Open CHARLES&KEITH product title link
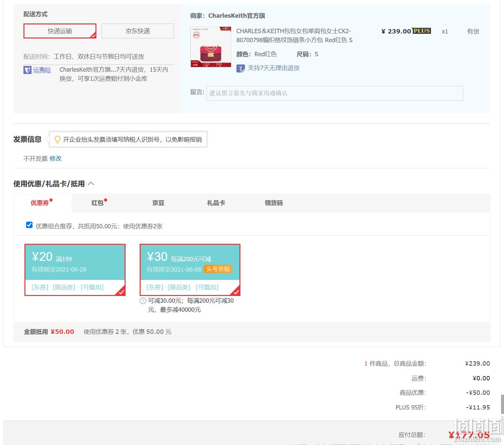The image size is (504, 445). 294,35
